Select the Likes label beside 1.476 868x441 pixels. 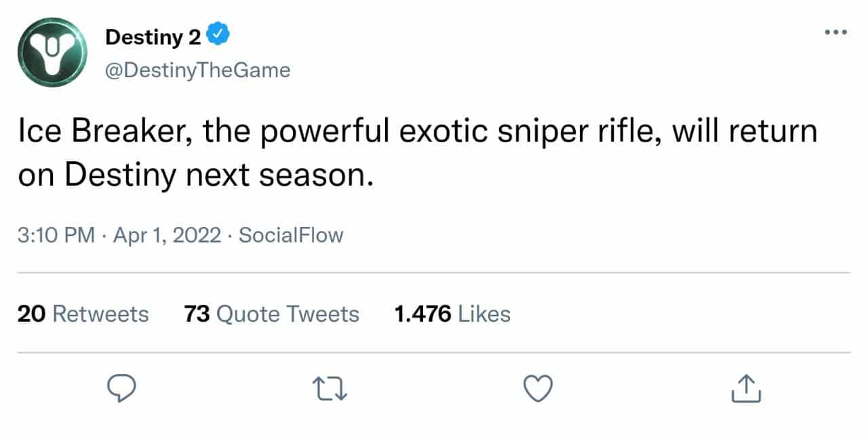click(484, 314)
